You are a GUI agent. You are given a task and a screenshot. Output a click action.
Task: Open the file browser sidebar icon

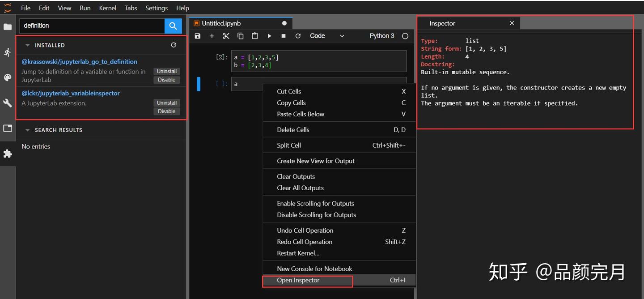pos(8,27)
